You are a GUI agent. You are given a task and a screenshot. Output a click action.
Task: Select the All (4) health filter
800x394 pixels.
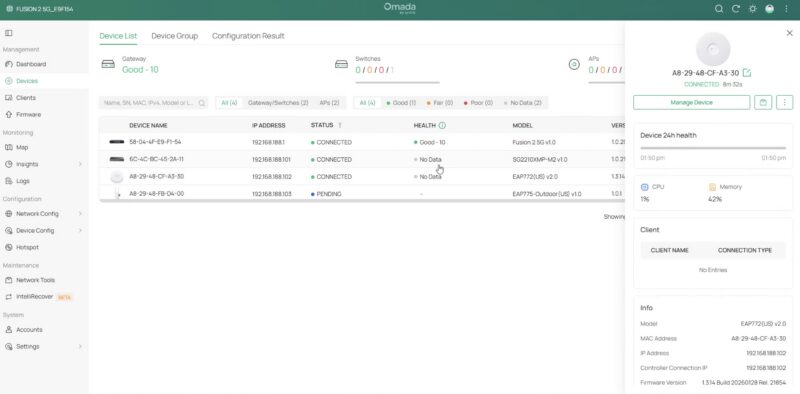367,103
